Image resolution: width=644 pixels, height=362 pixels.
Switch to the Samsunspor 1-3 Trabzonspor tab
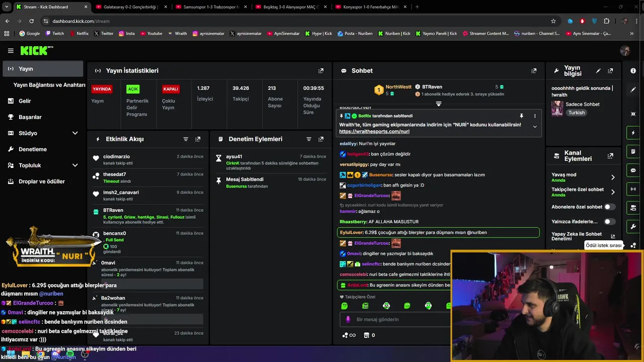pos(211,7)
